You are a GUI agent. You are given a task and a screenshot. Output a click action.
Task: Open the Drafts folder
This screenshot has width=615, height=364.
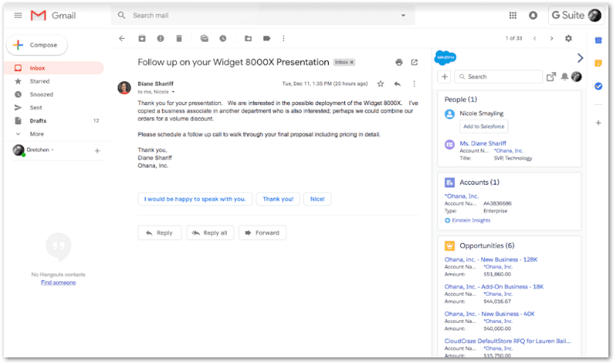pyautogui.click(x=38, y=120)
